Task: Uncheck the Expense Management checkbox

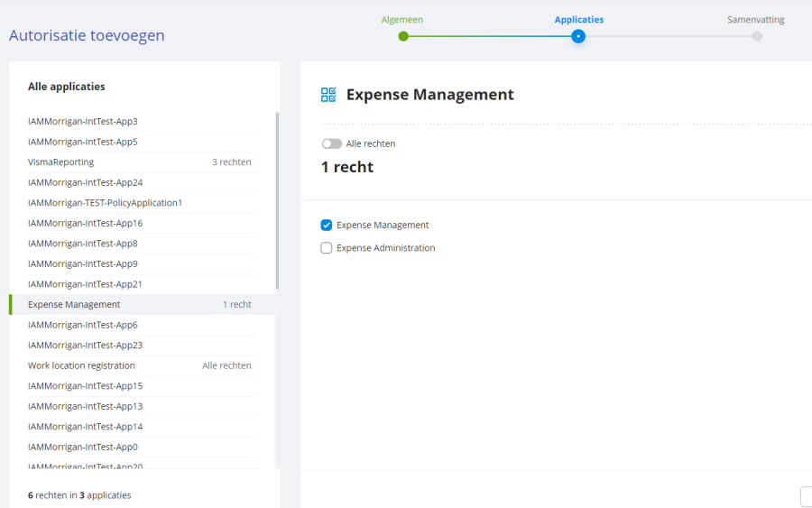Action: click(327, 225)
